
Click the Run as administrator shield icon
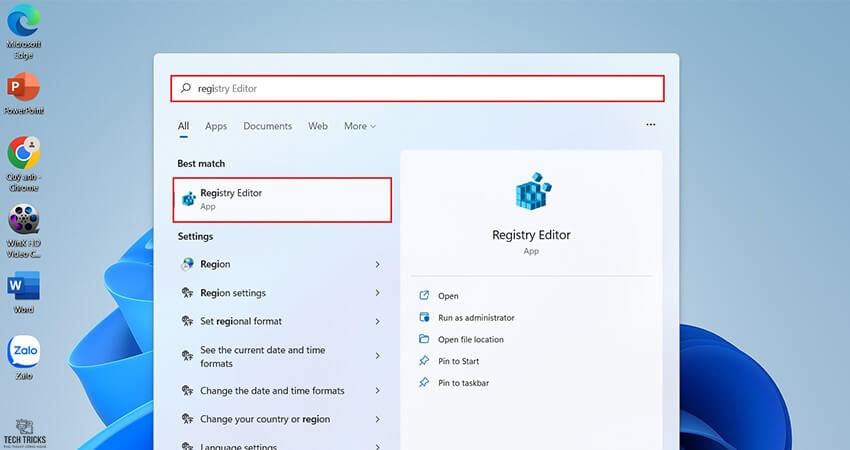pos(424,317)
